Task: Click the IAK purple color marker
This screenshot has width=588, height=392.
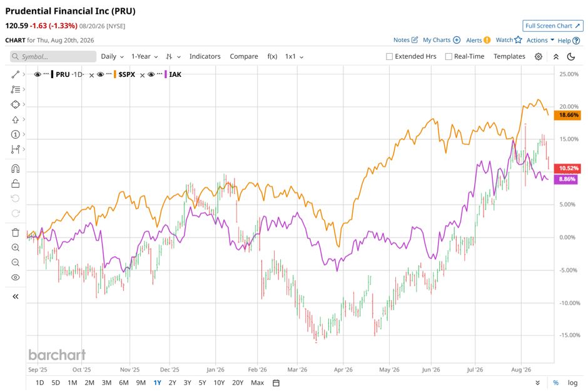Action: tap(166, 74)
